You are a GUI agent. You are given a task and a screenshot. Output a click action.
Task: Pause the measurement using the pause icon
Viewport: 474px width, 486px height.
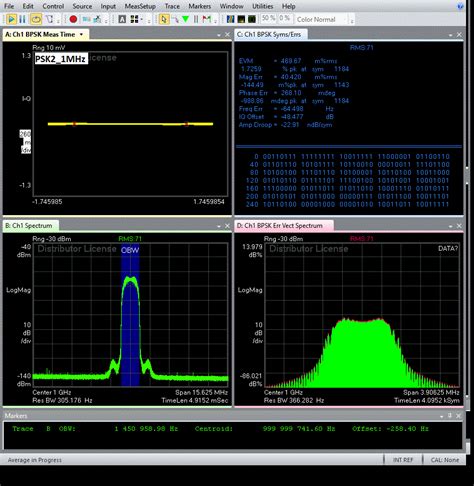tap(22, 19)
